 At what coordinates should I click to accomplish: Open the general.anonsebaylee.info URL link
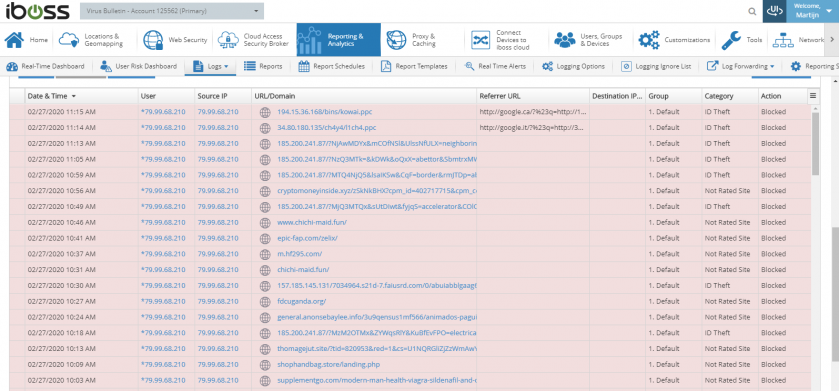[x=377, y=317]
